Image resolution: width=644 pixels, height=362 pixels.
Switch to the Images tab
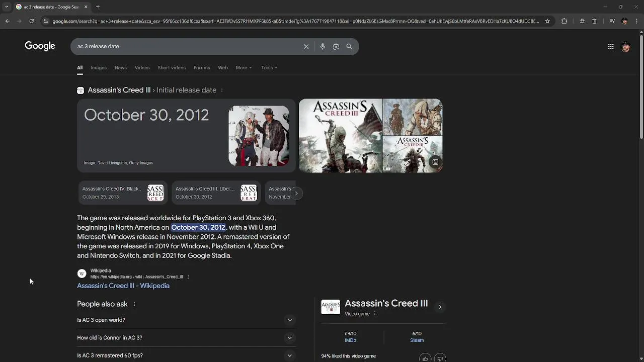tap(99, 67)
